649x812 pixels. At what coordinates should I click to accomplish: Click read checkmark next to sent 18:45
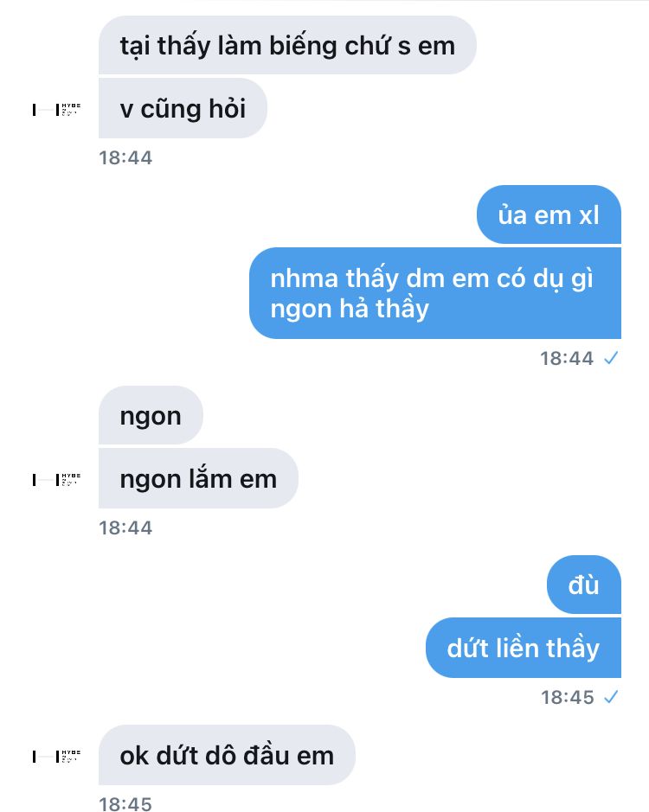point(611,697)
